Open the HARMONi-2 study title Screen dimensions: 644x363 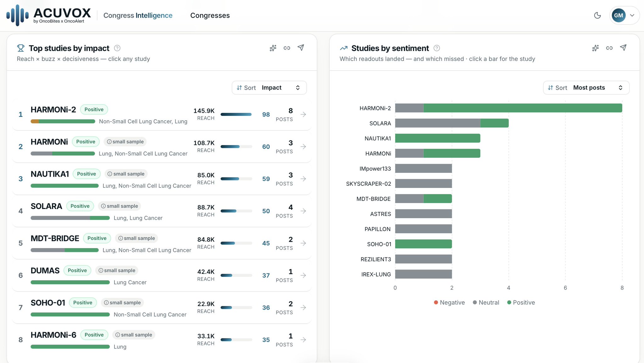pos(53,110)
